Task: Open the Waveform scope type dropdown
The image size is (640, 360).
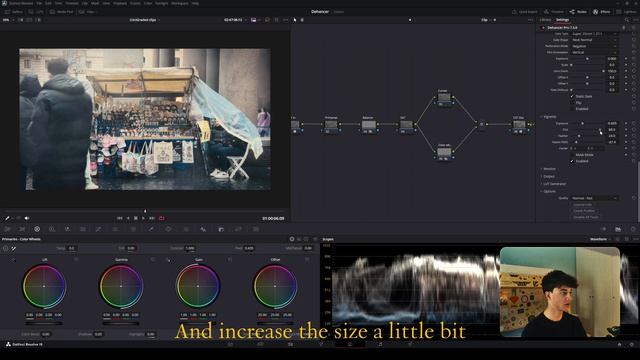Action: [600, 239]
